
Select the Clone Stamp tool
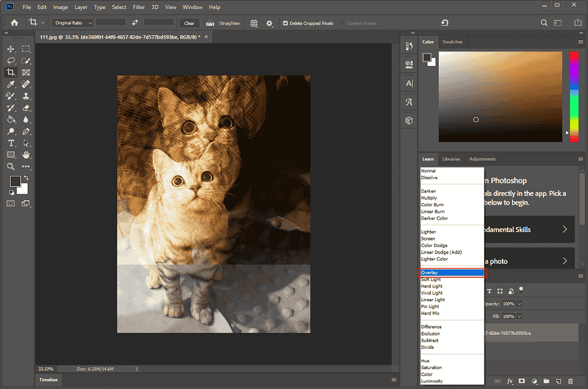pos(26,95)
